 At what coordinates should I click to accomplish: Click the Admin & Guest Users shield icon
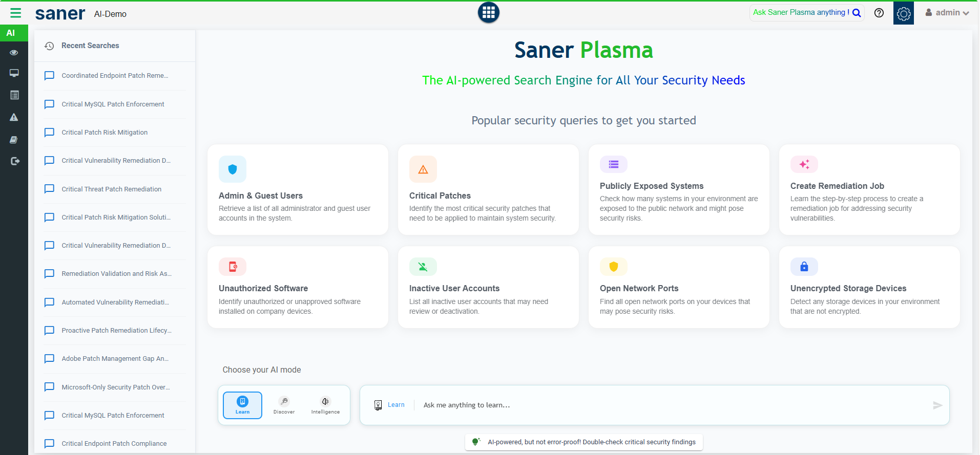click(x=233, y=169)
